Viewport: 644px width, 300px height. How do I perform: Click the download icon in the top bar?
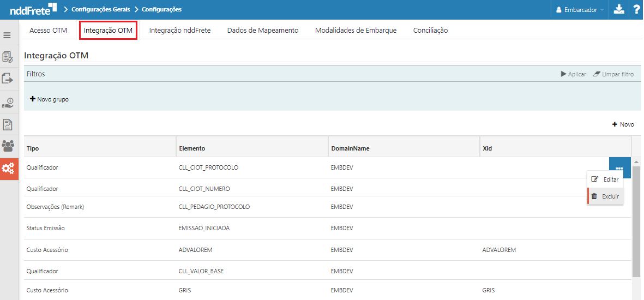click(x=618, y=9)
